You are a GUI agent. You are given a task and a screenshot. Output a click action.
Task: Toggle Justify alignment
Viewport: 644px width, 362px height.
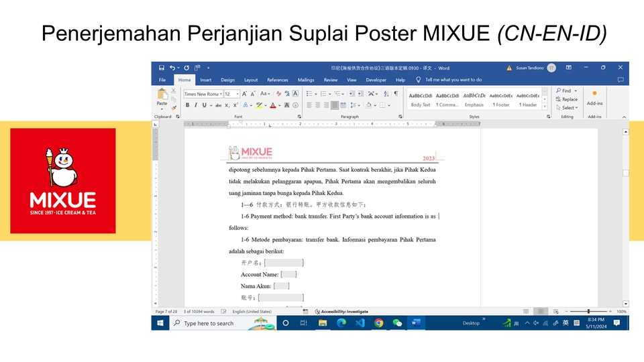(x=335, y=105)
